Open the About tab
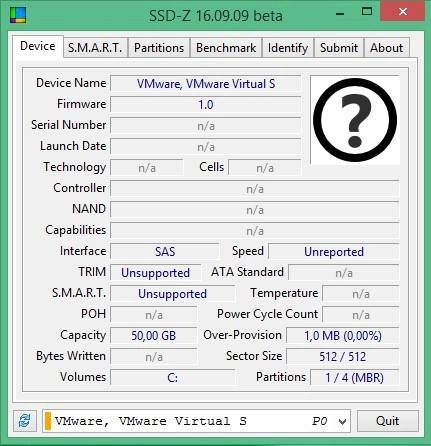This screenshot has width=431, height=446. [x=387, y=48]
